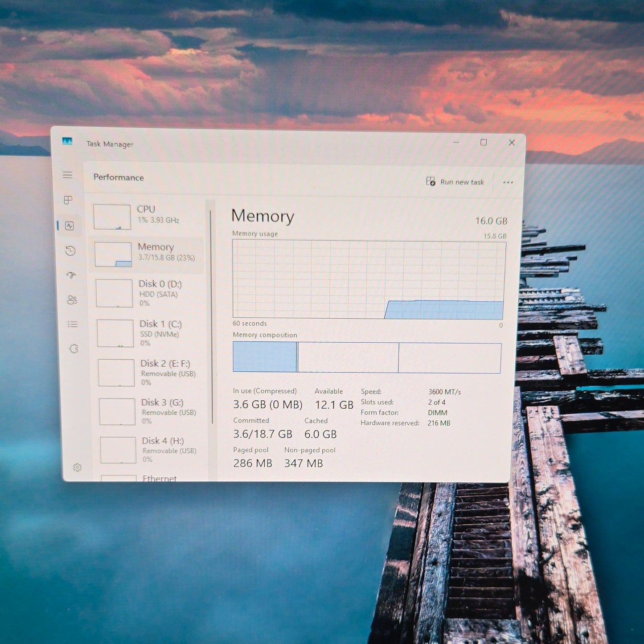
Task: Select the Performance page icon
Action: pos(70,226)
